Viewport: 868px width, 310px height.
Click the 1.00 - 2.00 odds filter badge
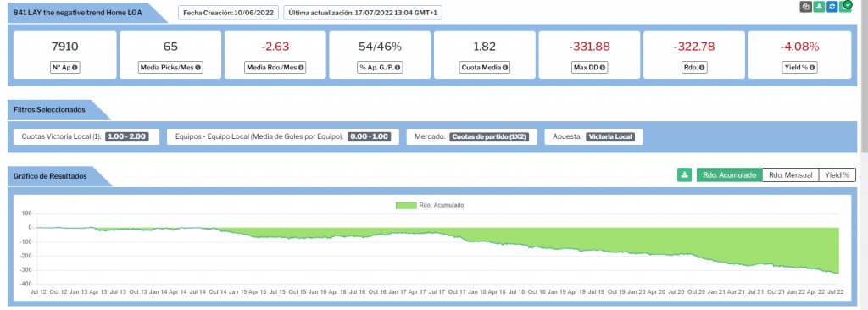click(x=127, y=136)
